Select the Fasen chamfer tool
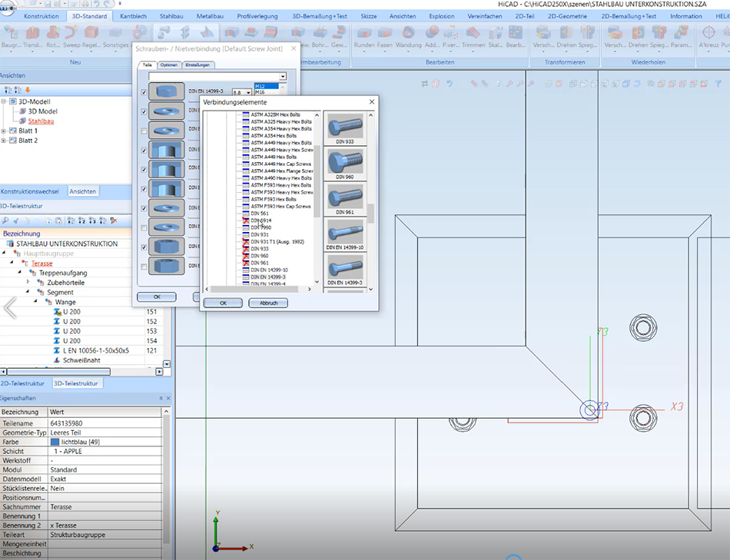Image resolution: width=730 pixels, height=560 pixels. (x=384, y=32)
